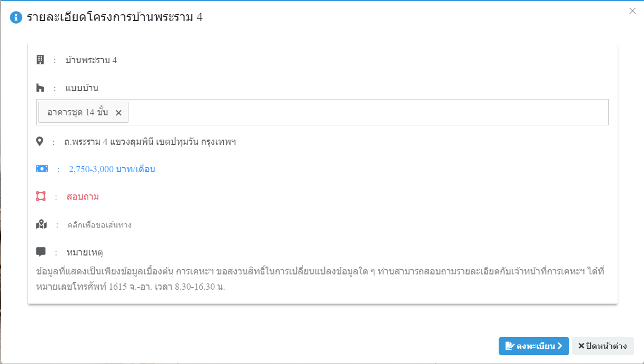Click the blue info icon in the dialog header
The image size is (644, 364).
tap(16, 17)
